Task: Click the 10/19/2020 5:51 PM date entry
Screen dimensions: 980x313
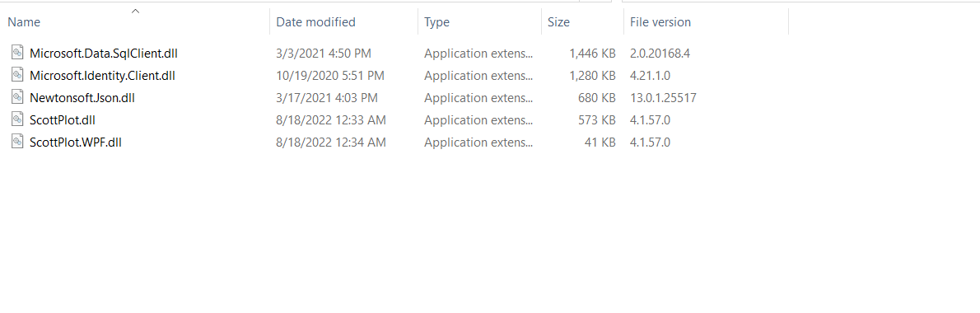Action: click(x=330, y=76)
